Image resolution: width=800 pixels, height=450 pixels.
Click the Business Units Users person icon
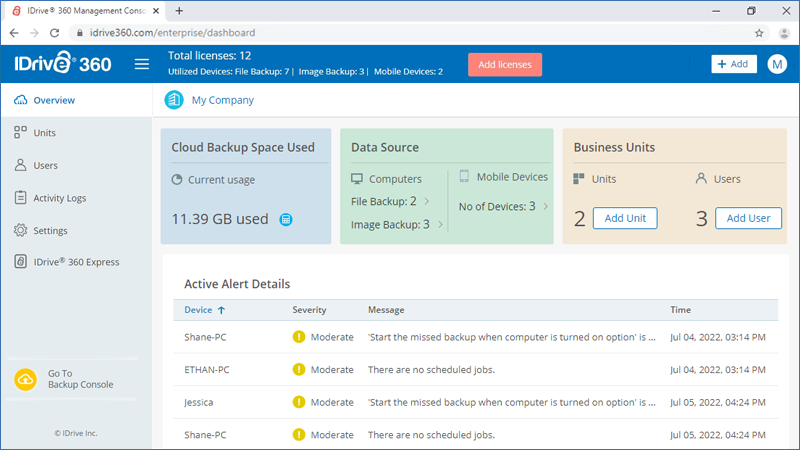pos(702,178)
